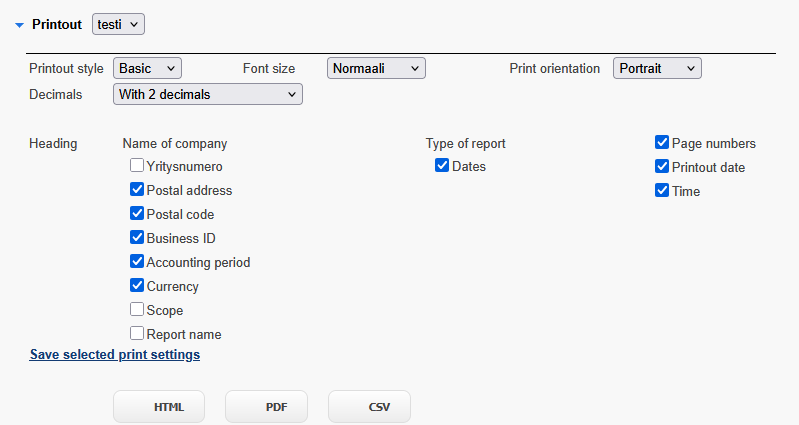Image resolution: width=799 pixels, height=425 pixels.
Task: Uncheck the Postal address checkbox
Action: click(x=137, y=189)
